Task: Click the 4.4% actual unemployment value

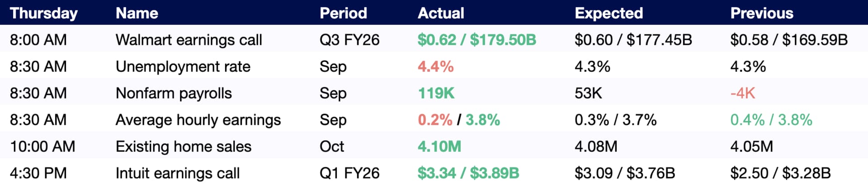Action: 435,66
